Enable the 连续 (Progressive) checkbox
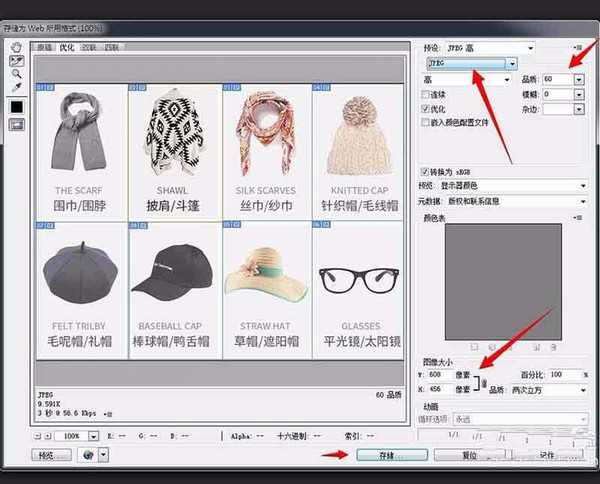This screenshot has width=600, height=484. 426,93
